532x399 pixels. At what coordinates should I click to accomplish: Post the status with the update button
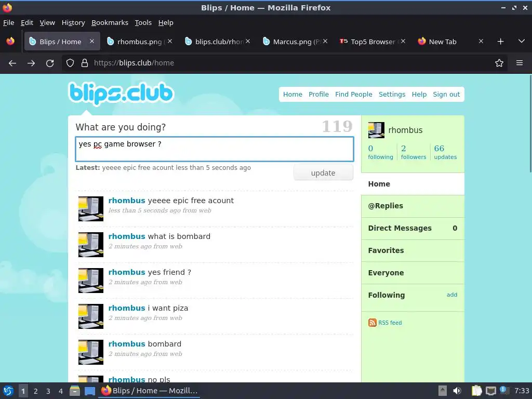(323, 172)
